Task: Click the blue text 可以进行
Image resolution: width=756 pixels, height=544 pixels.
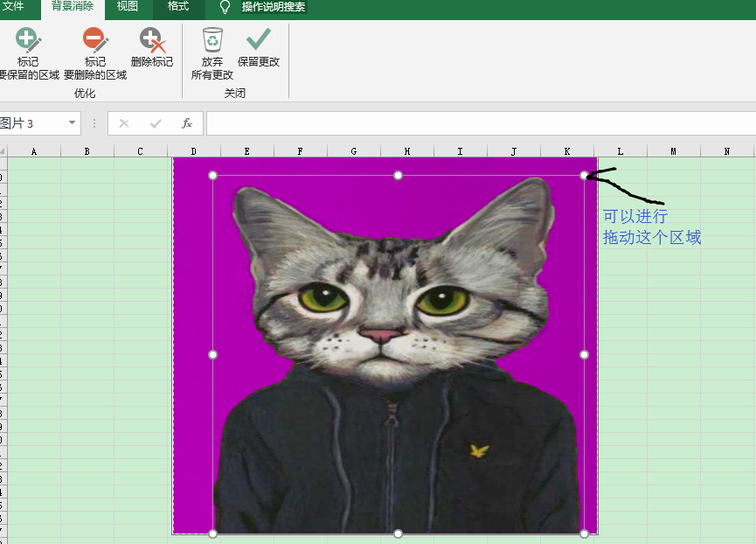Action: pyautogui.click(x=635, y=216)
